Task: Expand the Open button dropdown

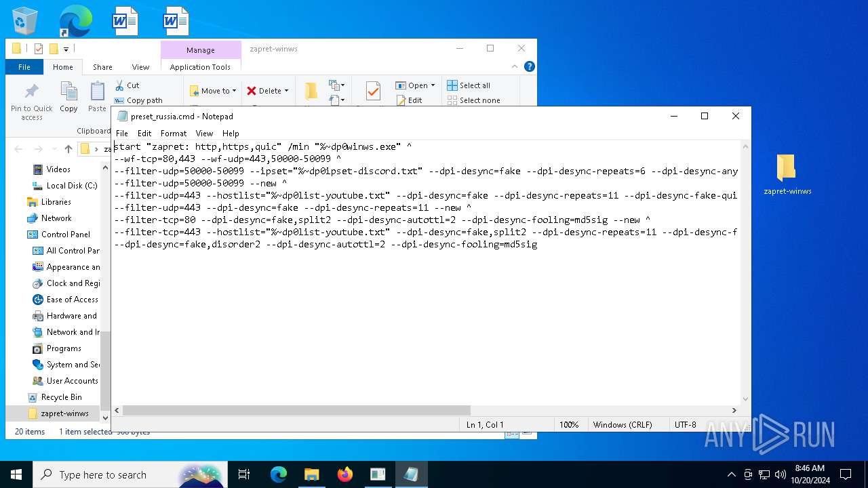Action: pyautogui.click(x=433, y=85)
